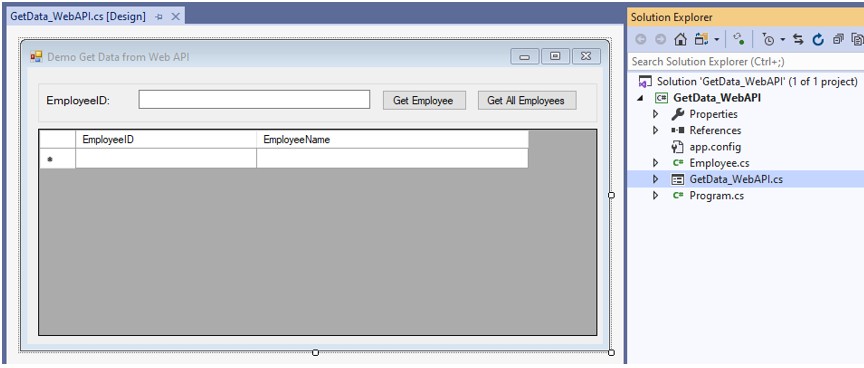This screenshot has height=368, width=864.
Task: Click the source control status icon with green dot
Action: [739, 39]
